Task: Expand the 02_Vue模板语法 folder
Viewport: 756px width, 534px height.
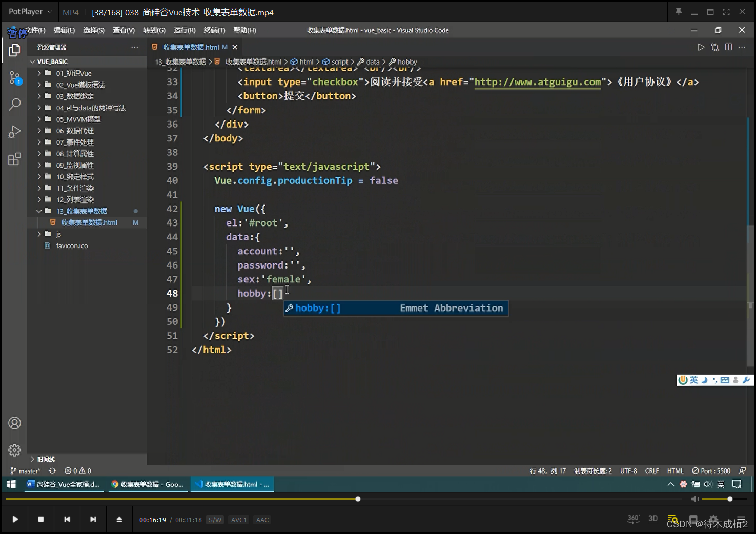Action: point(39,85)
